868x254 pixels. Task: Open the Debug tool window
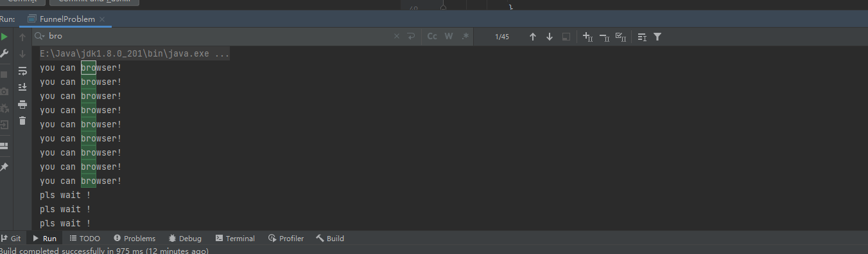pyautogui.click(x=185, y=239)
